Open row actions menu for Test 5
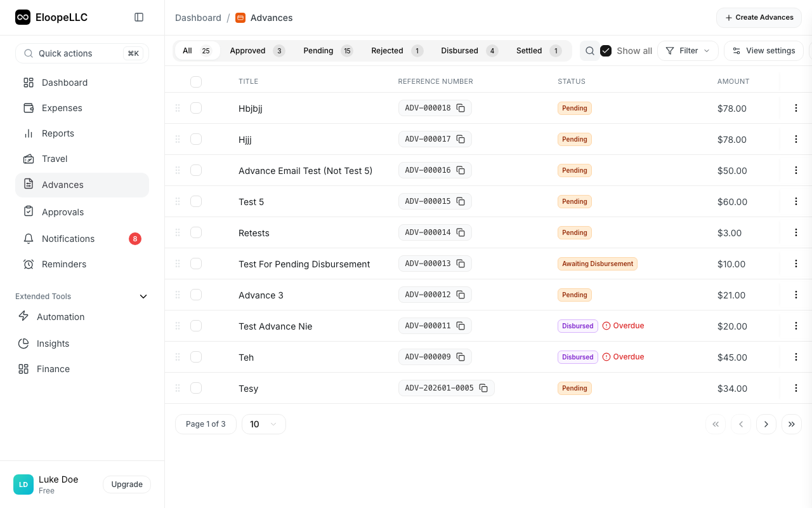Image resolution: width=812 pixels, height=508 pixels. pos(796,201)
